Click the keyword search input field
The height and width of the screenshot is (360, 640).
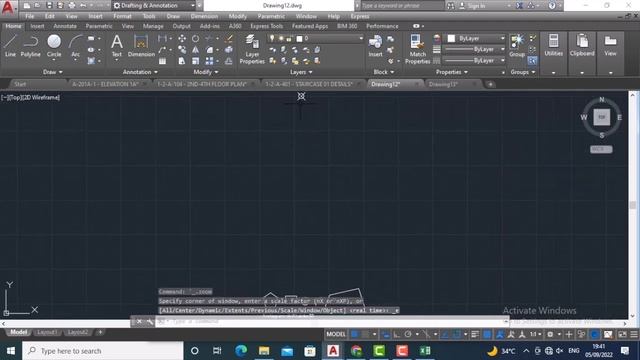click(402, 6)
